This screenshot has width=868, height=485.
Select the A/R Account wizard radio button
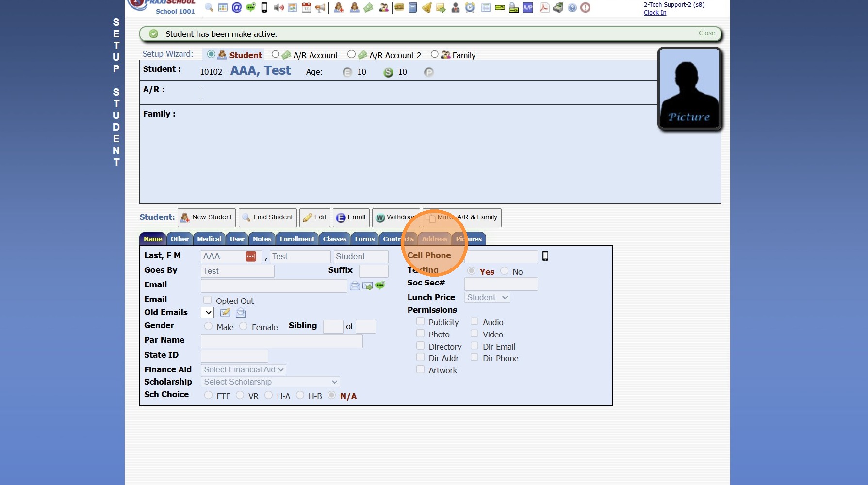click(x=276, y=54)
